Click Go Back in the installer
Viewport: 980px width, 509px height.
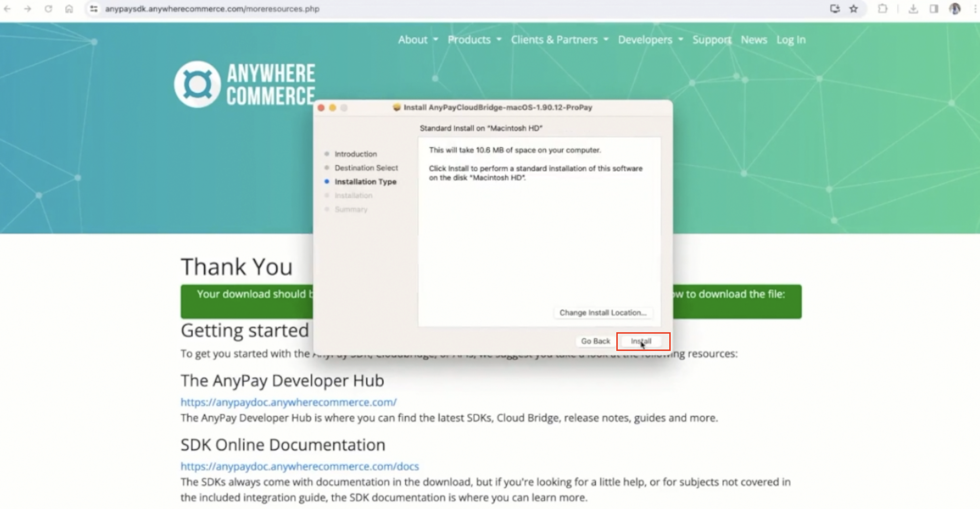point(595,341)
